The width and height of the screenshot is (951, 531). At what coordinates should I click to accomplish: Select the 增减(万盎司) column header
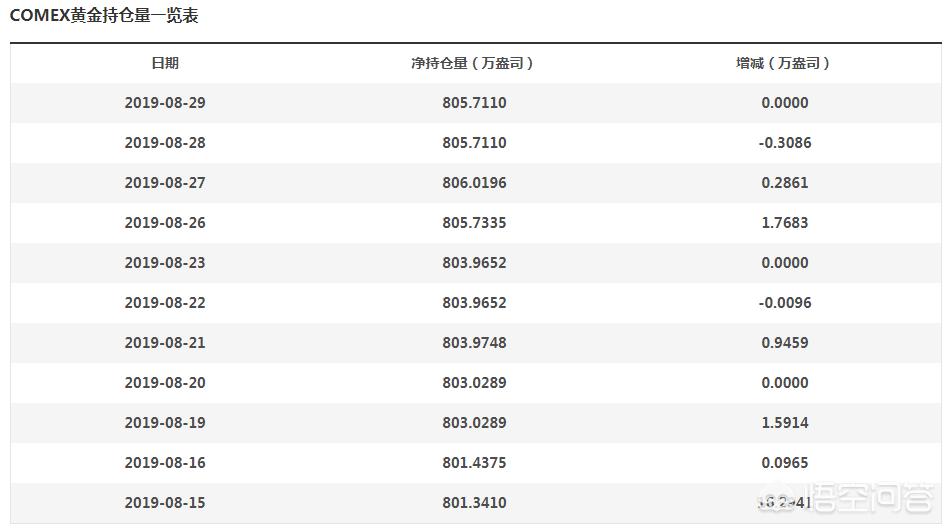click(x=782, y=63)
